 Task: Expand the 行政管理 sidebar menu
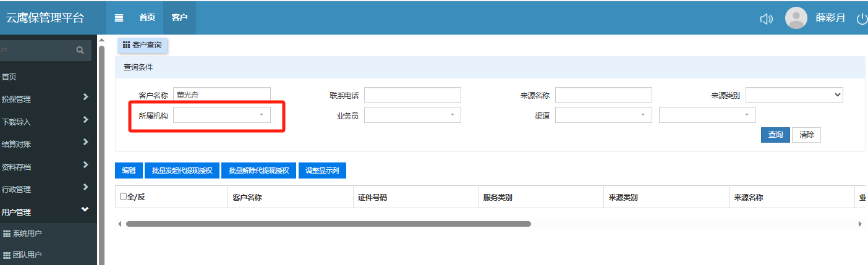pos(48,189)
